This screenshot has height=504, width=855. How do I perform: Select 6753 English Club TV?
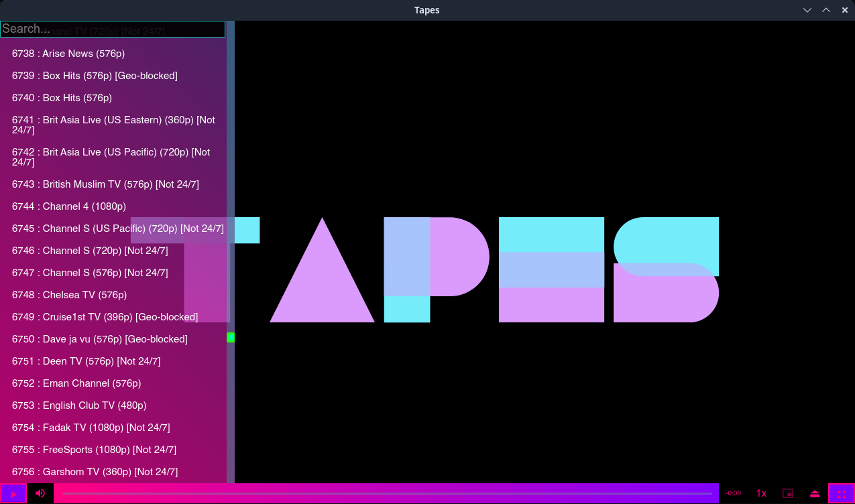113,405
